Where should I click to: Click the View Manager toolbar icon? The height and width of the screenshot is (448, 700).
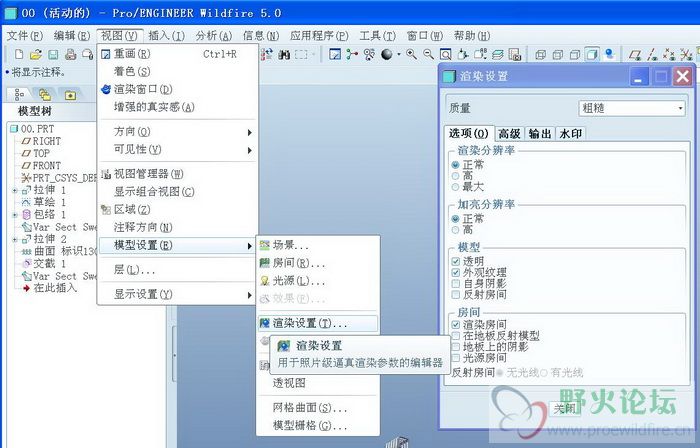point(515,54)
